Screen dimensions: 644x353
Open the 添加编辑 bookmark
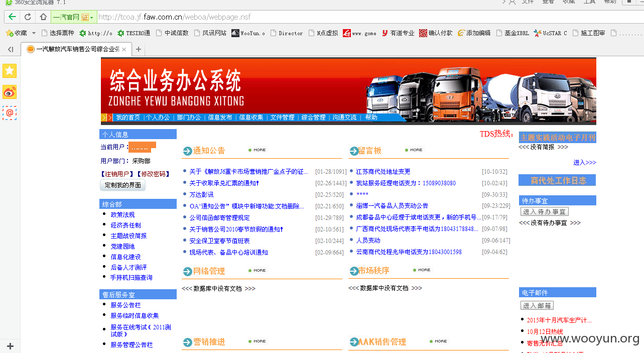(x=474, y=33)
